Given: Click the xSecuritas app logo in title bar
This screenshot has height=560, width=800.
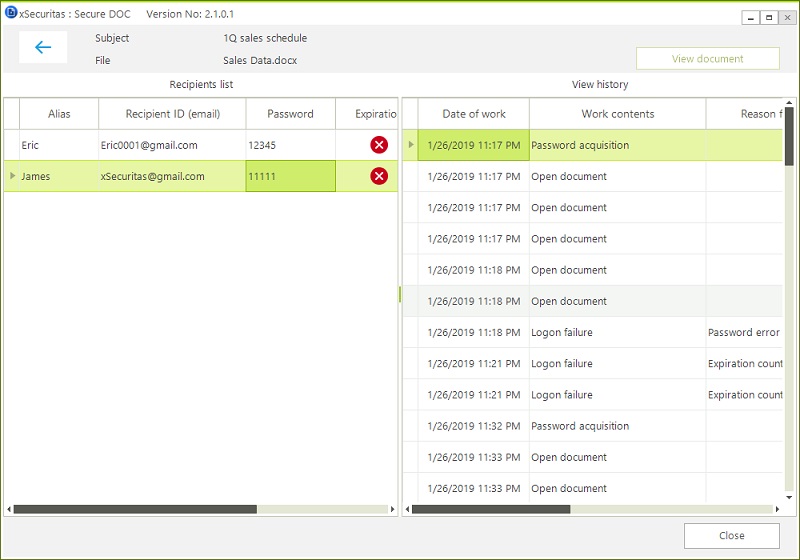Looking at the screenshot, I should tap(11, 13).
